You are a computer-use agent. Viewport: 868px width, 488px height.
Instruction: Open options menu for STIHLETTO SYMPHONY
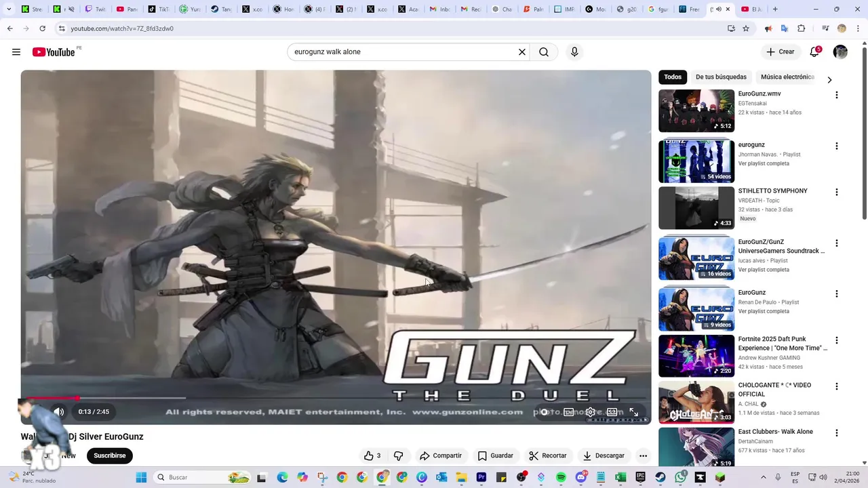(836, 192)
